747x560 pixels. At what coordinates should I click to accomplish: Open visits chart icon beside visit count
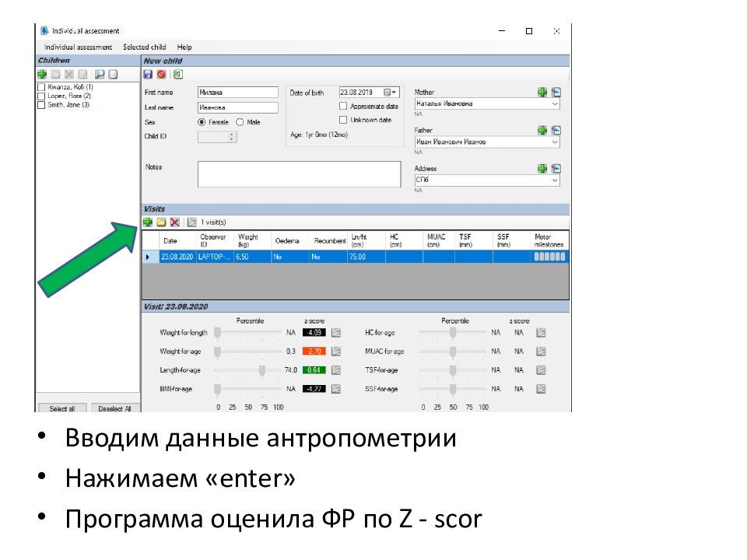coord(192,222)
